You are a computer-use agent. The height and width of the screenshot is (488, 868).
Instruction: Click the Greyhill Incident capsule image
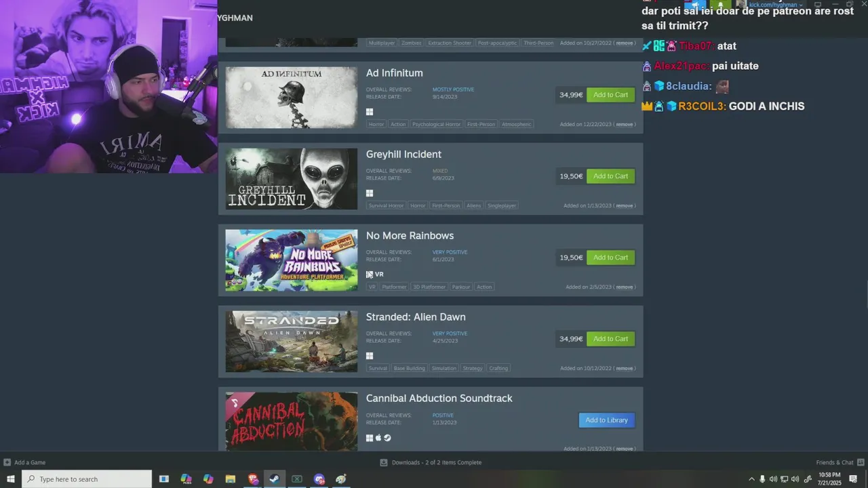click(291, 179)
